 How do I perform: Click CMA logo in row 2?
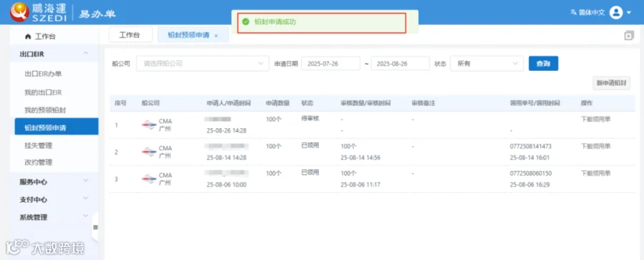[x=149, y=152]
